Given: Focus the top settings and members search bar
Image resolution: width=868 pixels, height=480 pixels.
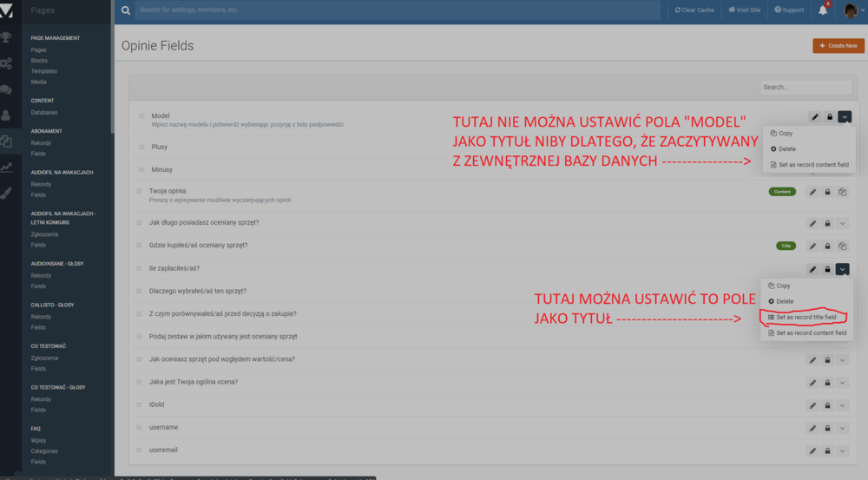Looking at the screenshot, I should coord(398,10).
